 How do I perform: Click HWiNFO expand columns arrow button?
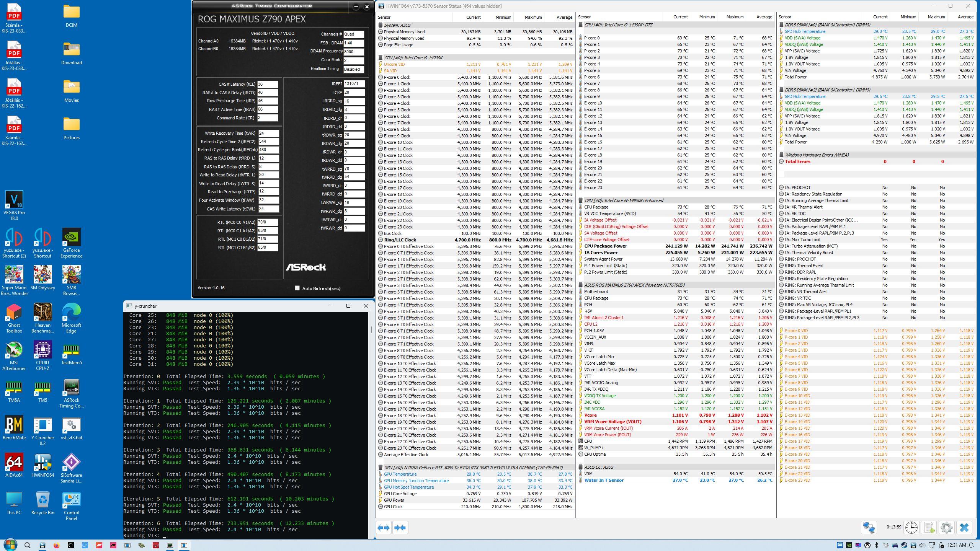click(x=384, y=528)
